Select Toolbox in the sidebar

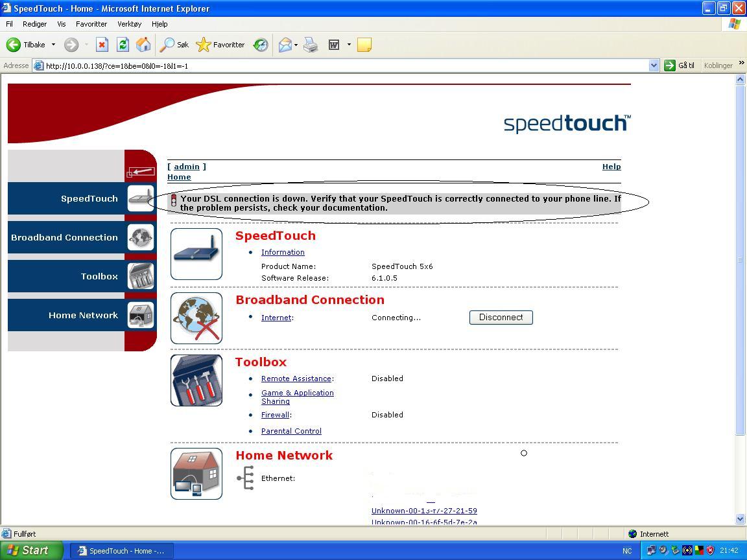pyautogui.click(x=99, y=276)
